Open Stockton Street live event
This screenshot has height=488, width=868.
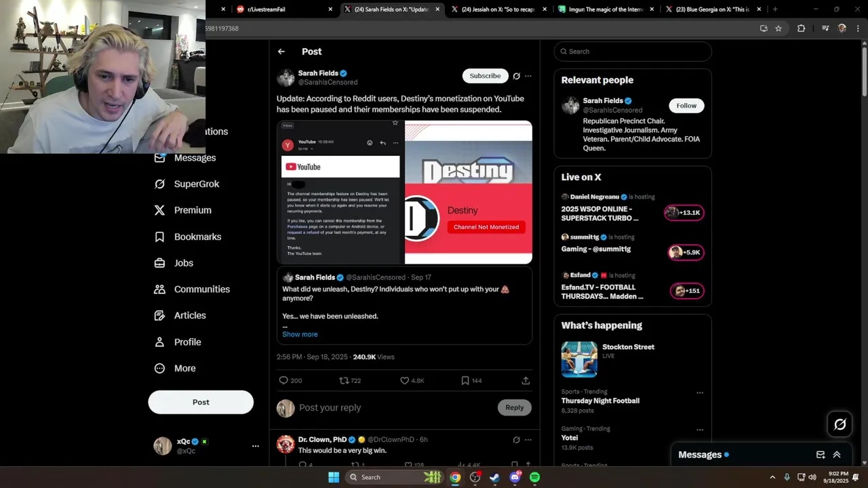[633, 359]
